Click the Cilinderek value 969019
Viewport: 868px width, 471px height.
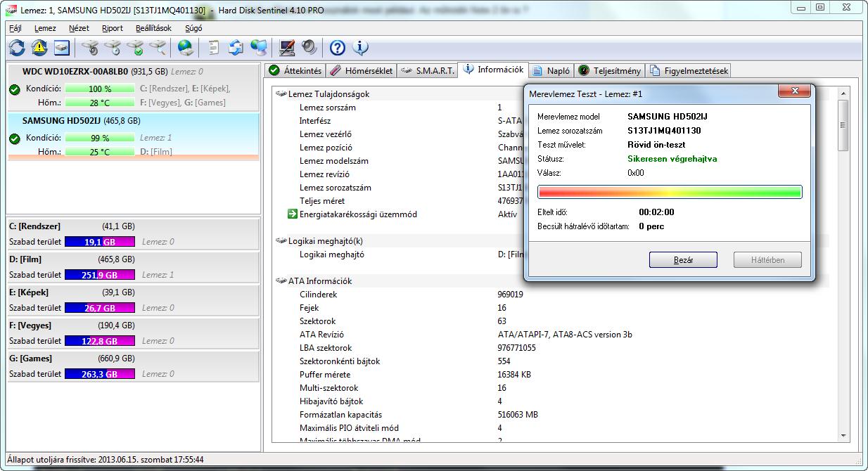510,295
